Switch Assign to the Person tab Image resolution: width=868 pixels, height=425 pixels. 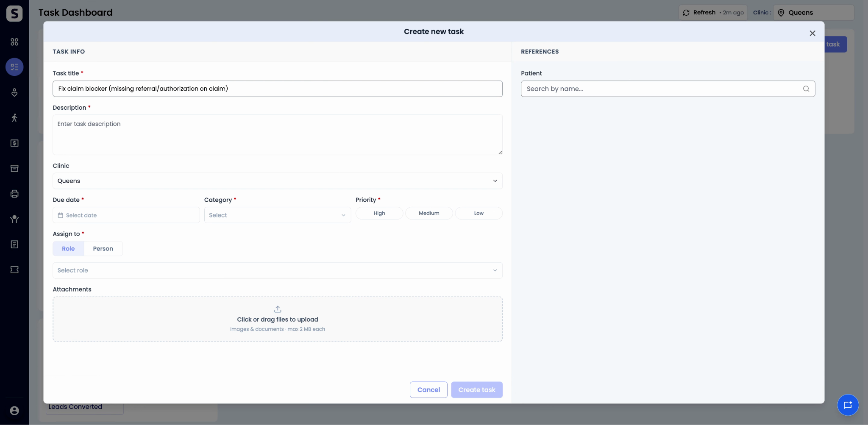point(103,249)
